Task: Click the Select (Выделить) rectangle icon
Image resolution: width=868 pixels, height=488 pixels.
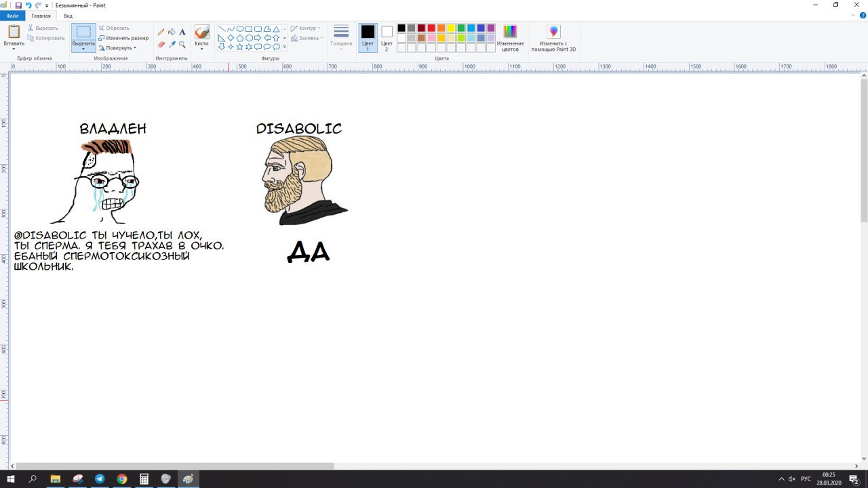Action: pos(83,32)
